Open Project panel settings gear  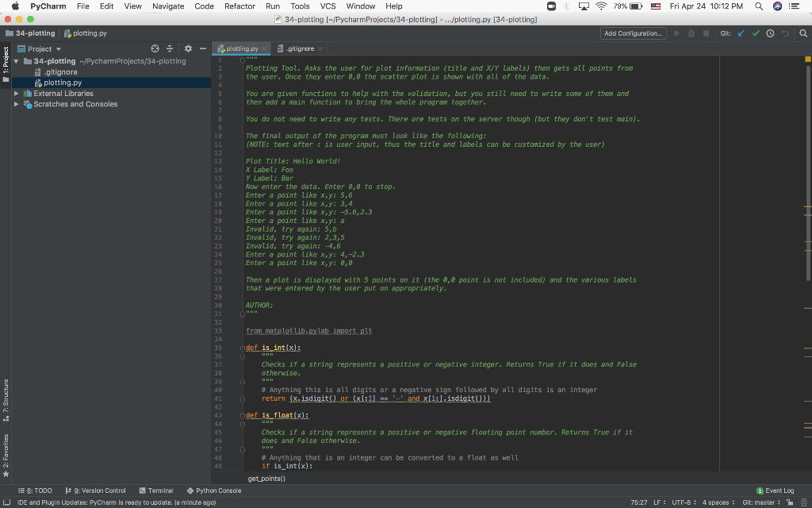(189, 49)
